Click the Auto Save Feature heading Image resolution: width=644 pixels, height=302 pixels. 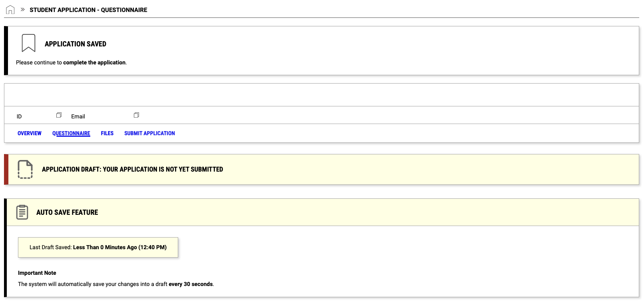click(x=67, y=212)
